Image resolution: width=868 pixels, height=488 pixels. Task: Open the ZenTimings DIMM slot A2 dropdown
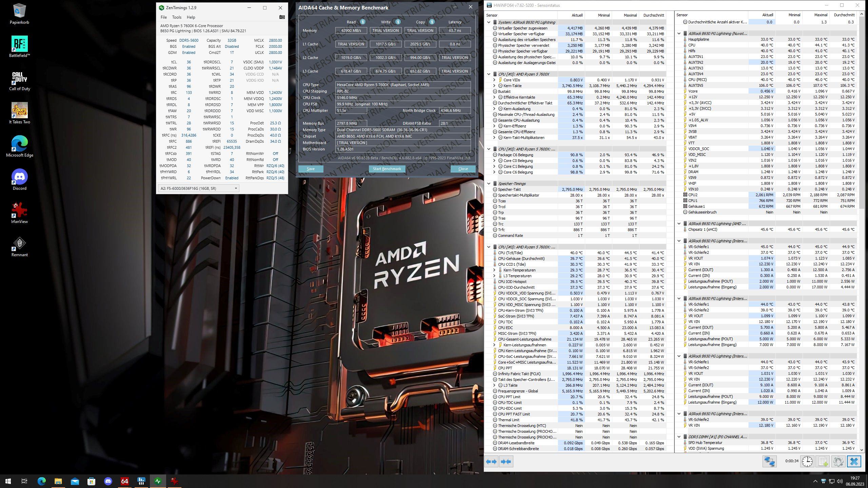tap(199, 188)
